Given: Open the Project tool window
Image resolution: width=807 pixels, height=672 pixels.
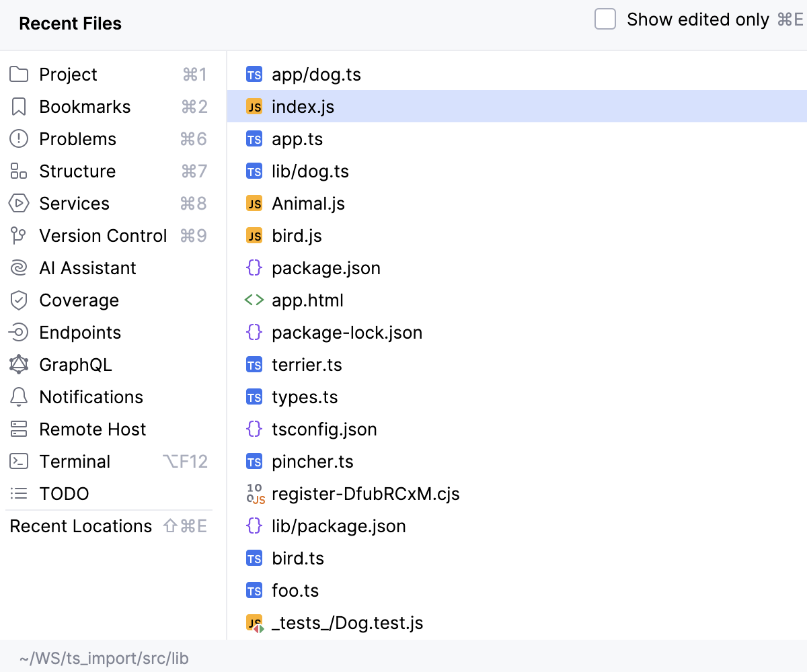Looking at the screenshot, I should point(68,74).
